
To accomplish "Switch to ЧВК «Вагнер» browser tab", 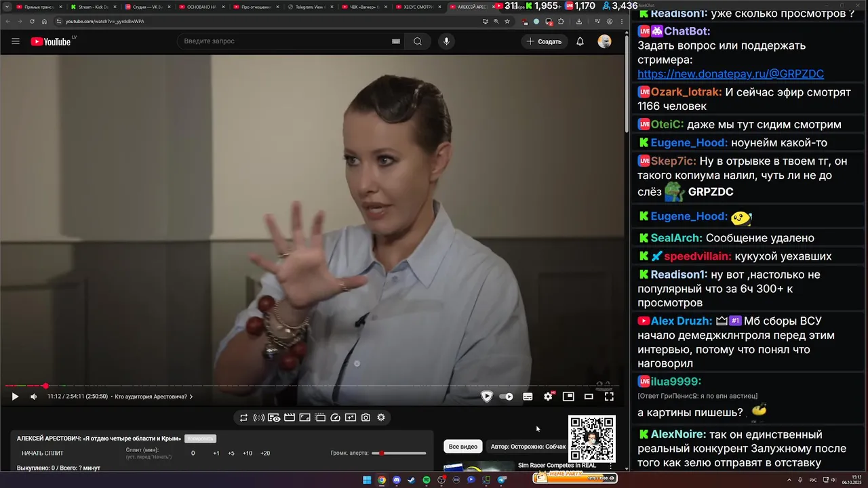I will [363, 7].
